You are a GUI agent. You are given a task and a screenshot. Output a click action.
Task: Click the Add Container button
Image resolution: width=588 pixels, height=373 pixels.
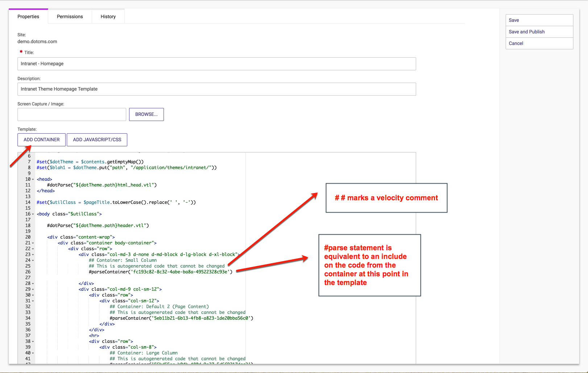pos(42,140)
